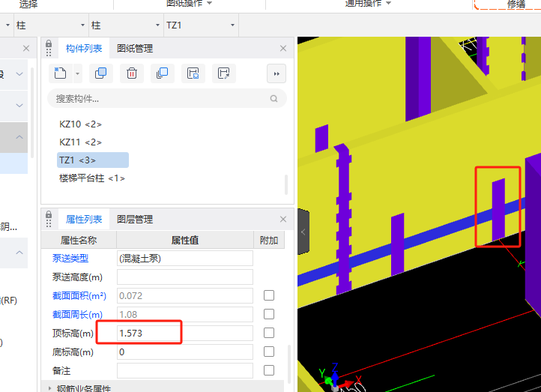Viewport: 541px width, 392px height.
Task: Expand the 钢筋业务属性 group
Action: pos(49,388)
